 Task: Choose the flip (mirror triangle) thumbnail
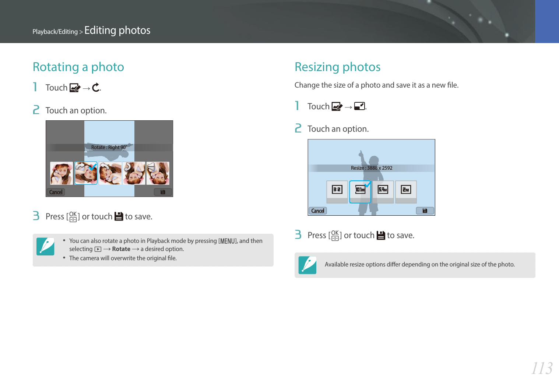(x=158, y=173)
